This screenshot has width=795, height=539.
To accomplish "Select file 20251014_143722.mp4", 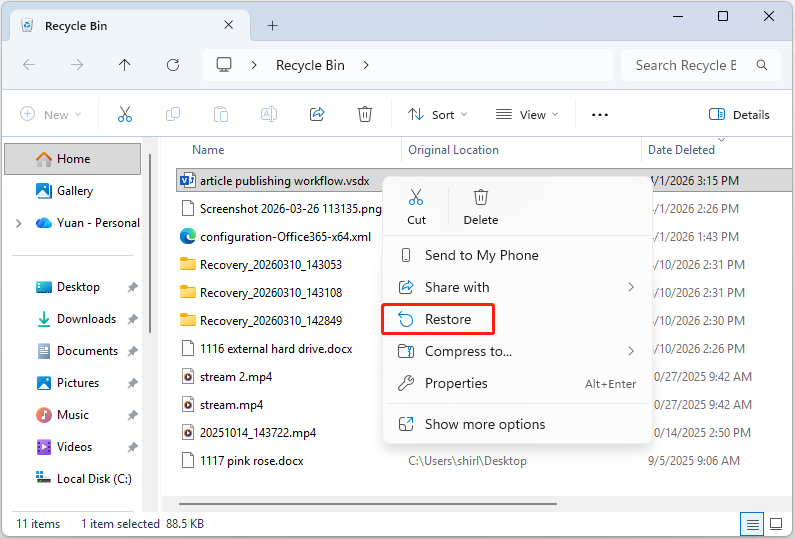I will point(258,433).
